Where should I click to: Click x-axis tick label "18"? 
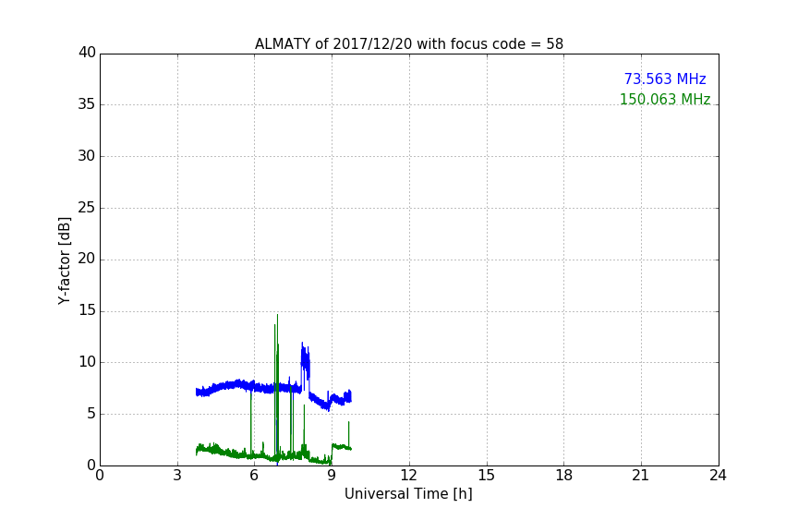click(564, 476)
